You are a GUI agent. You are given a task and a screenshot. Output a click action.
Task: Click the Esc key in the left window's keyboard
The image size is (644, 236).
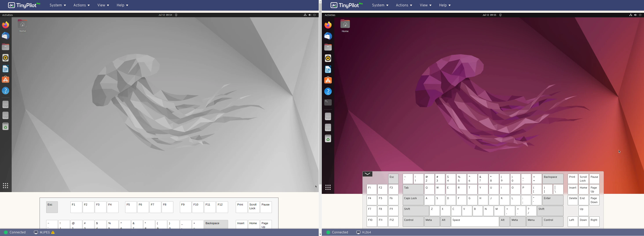coord(52,207)
